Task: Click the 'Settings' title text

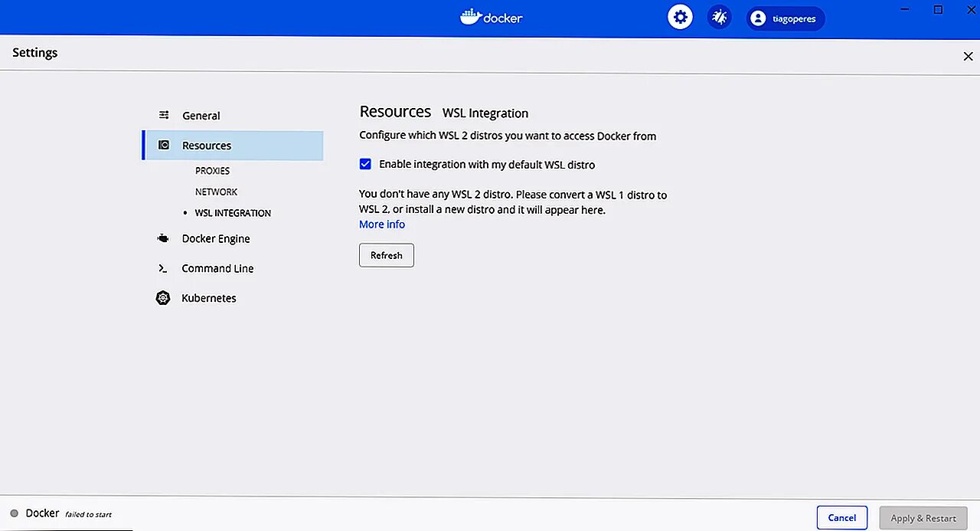Action: pyautogui.click(x=35, y=53)
